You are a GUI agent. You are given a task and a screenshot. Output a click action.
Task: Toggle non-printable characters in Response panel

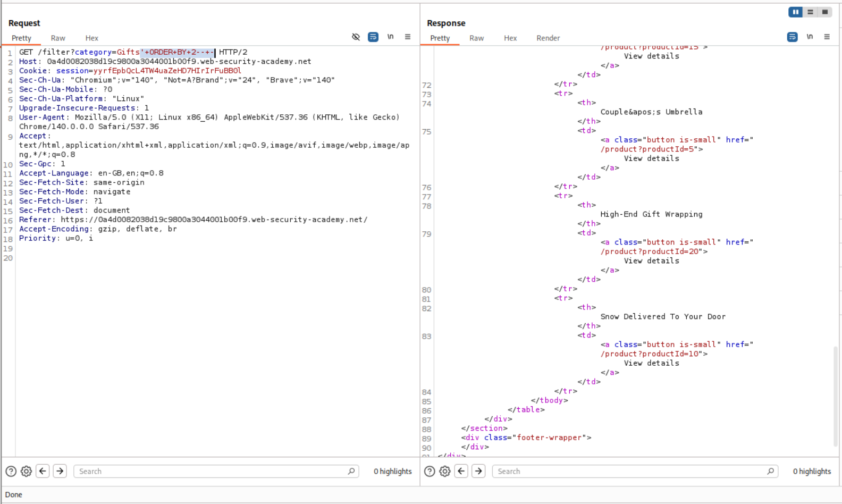[810, 37]
